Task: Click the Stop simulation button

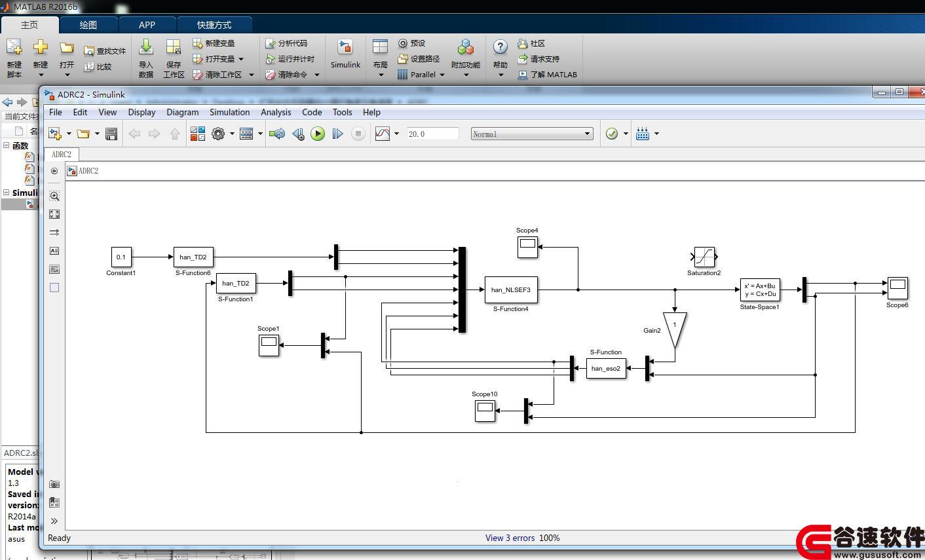Action: pos(358,134)
